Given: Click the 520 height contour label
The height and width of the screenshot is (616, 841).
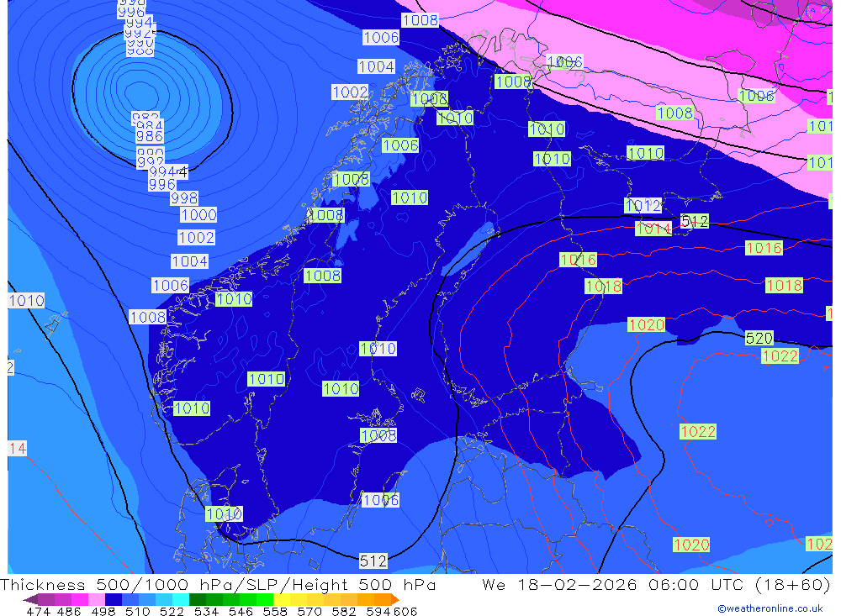Looking at the screenshot, I should click(x=759, y=339).
